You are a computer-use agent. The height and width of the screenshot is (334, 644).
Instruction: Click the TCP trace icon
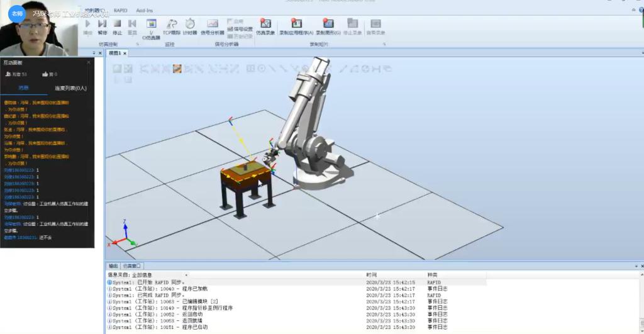tap(171, 26)
